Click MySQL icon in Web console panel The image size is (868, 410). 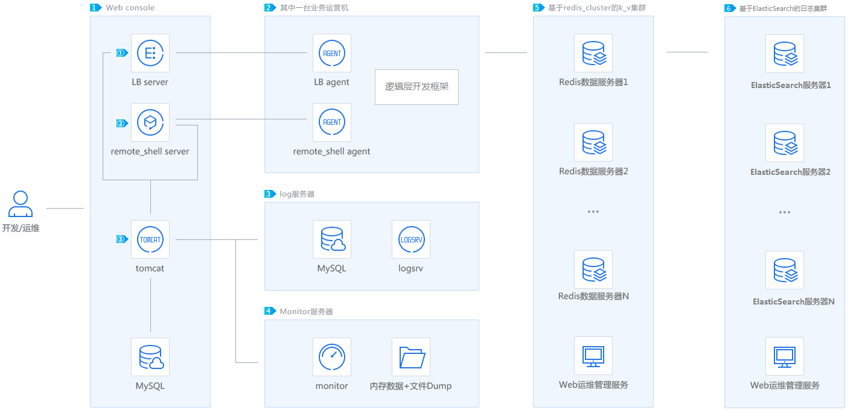[x=150, y=357]
